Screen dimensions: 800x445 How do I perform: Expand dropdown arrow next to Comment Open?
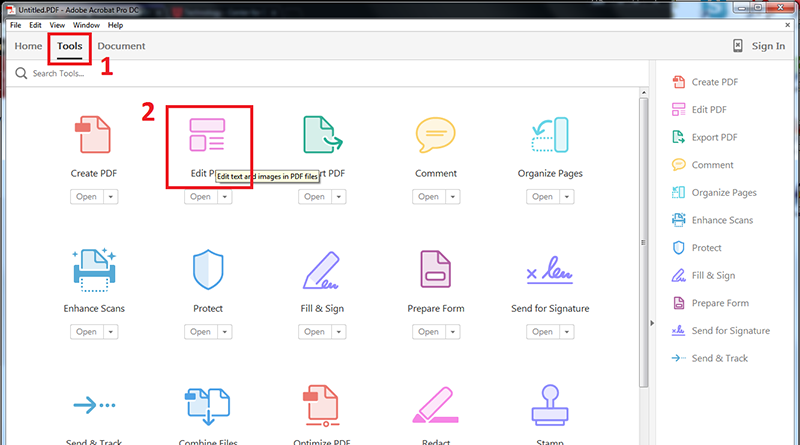453,196
